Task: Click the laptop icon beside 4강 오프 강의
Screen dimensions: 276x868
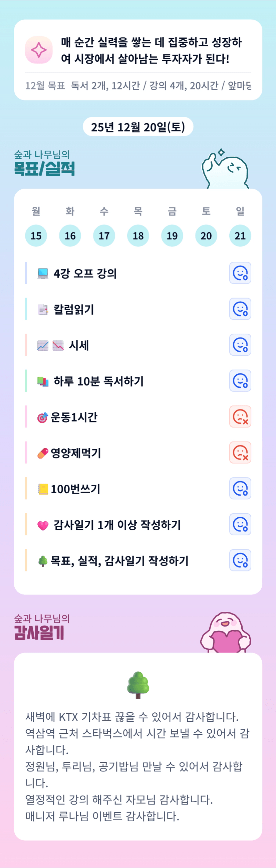Action: tap(43, 273)
